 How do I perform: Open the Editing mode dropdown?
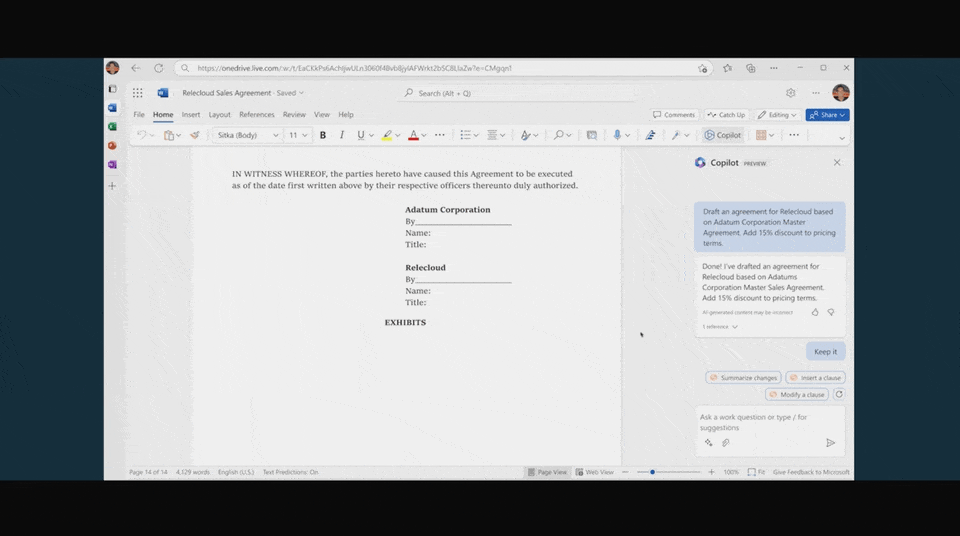click(x=777, y=115)
